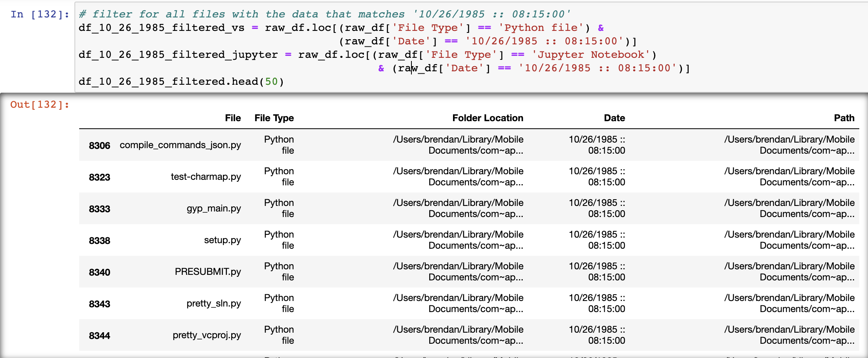Click the gyp_main.py file cell

(214, 208)
